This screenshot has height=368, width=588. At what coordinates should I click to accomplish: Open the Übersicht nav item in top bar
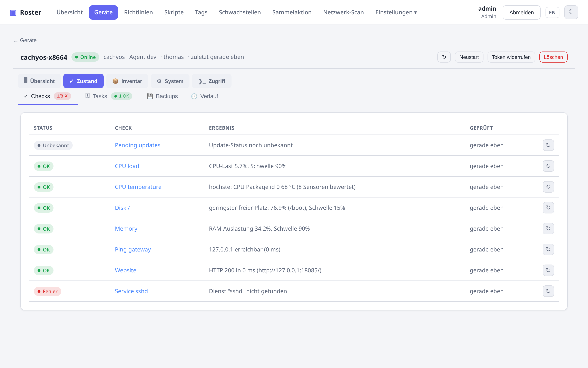click(69, 12)
